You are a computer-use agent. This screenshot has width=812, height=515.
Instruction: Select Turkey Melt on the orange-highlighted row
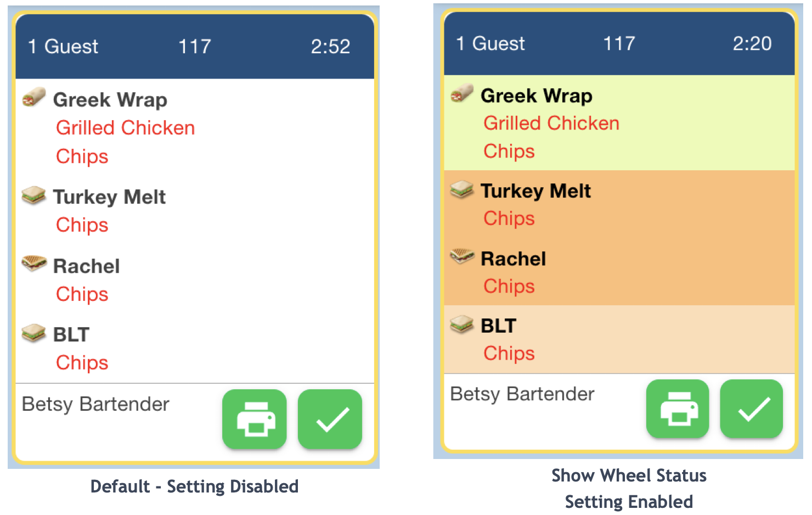[x=535, y=191]
